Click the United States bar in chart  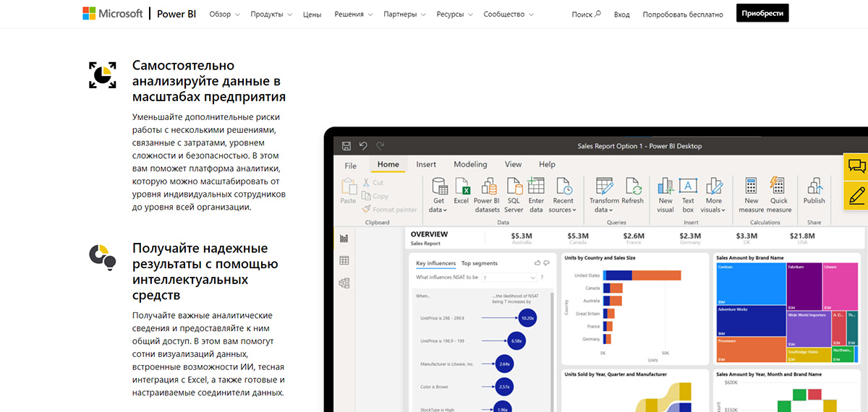pyautogui.click(x=642, y=275)
